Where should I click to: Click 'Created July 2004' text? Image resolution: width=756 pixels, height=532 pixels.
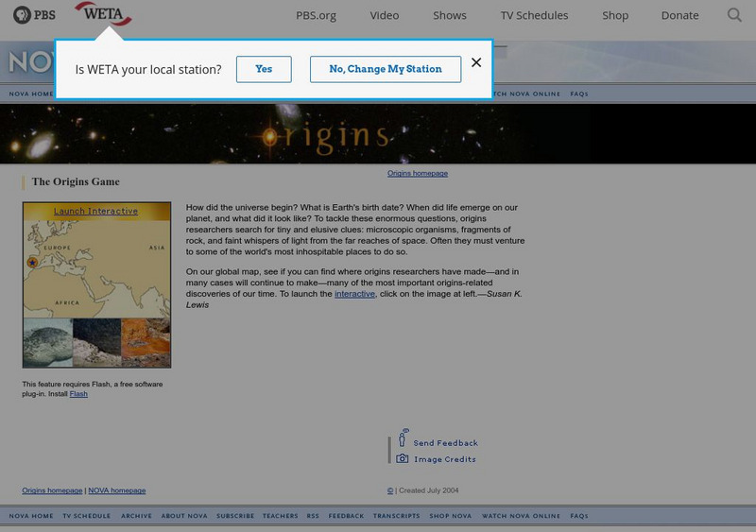point(429,490)
